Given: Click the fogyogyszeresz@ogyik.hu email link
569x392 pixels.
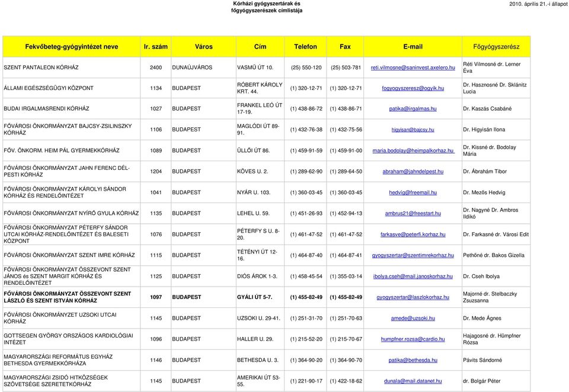Looking at the screenshot, I should pyautogui.click(x=413, y=88).
